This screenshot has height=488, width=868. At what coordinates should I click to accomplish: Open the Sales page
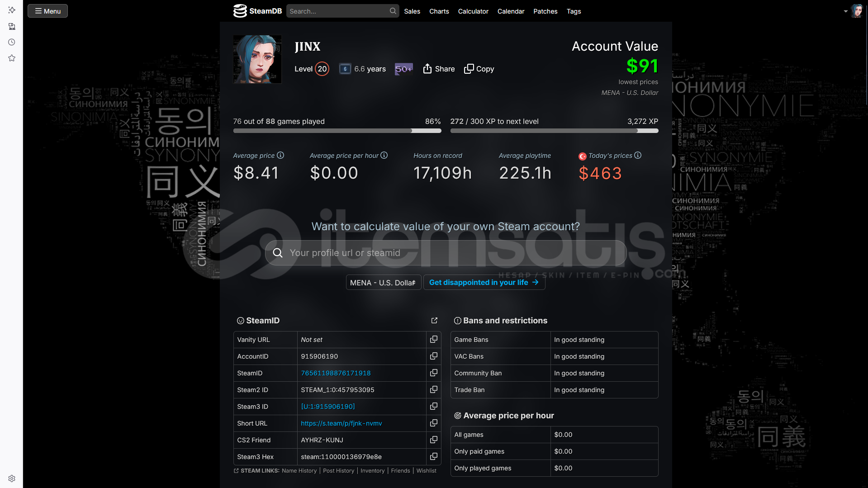tap(412, 11)
